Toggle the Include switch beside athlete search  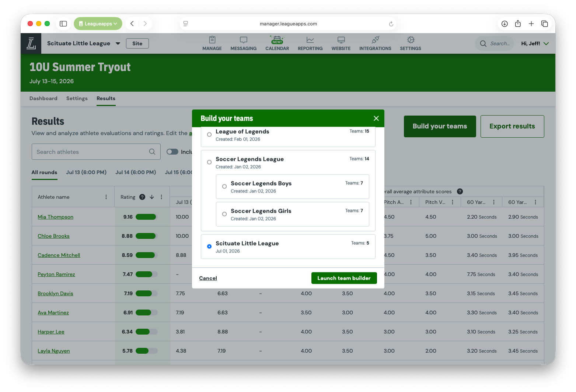pos(172,152)
